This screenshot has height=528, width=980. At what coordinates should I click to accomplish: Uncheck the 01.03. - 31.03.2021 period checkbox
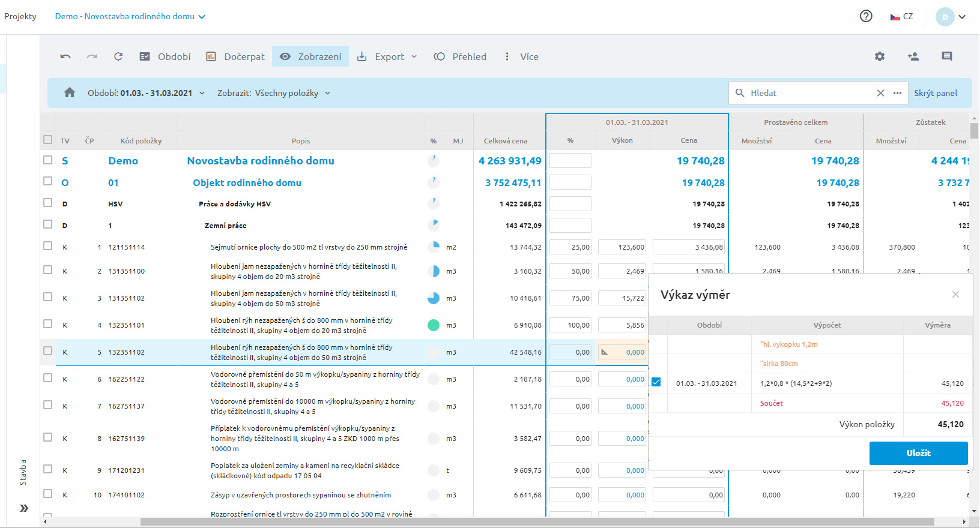656,382
